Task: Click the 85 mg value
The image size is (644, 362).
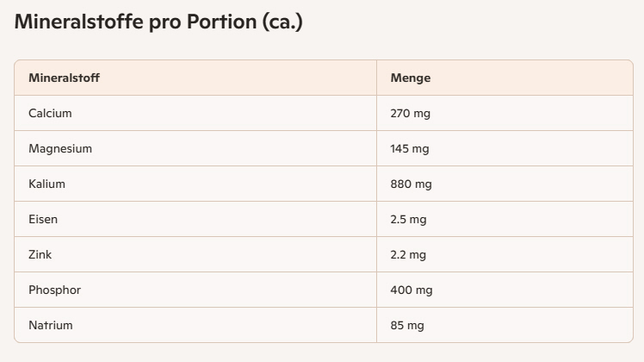Action: coord(407,325)
